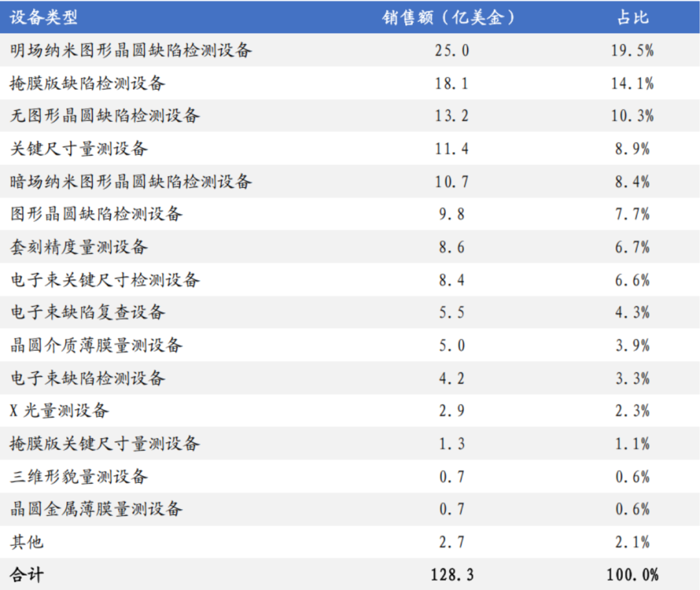Screen dimensions: 700x590
Task: Select the 掩膜版缺陷检测设备 row label
Action: coord(87,83)
